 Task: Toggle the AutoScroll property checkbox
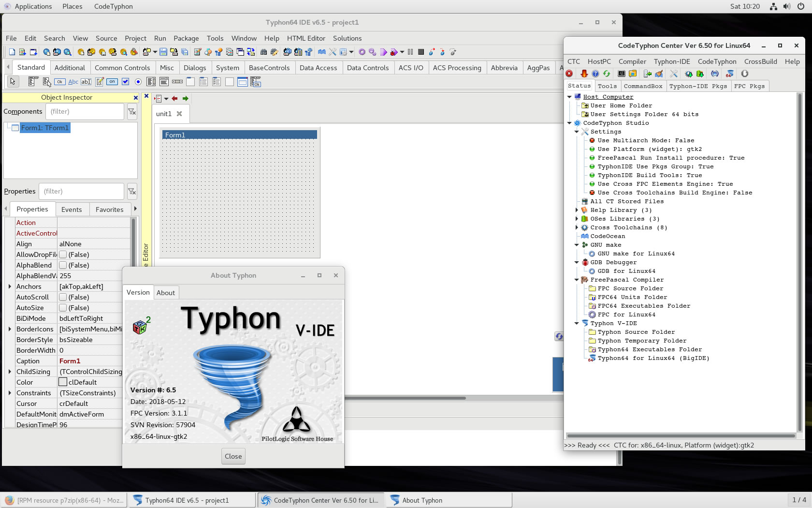(63, 297)
